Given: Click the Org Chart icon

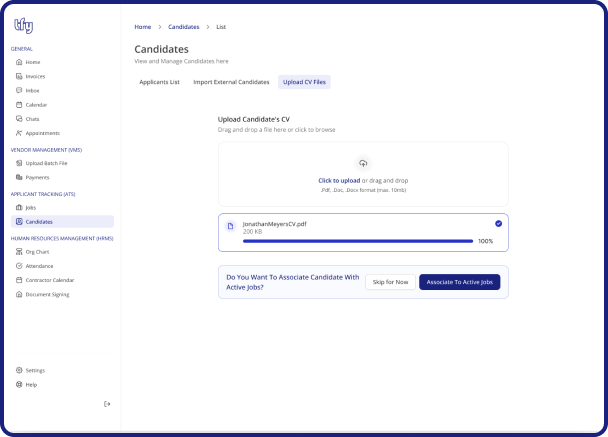Looking at the screenshot, I should point(19,252).
